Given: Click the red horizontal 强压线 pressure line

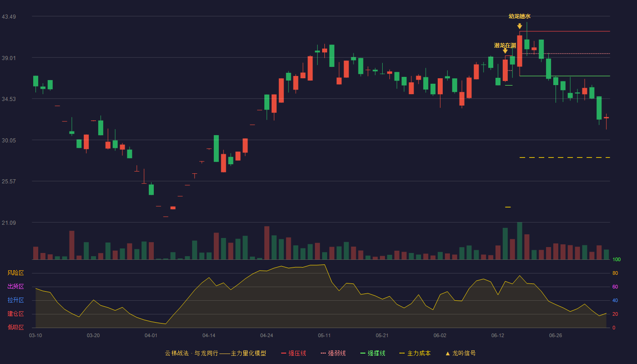Looking at the screenshot, I should (x=565, y=31).
